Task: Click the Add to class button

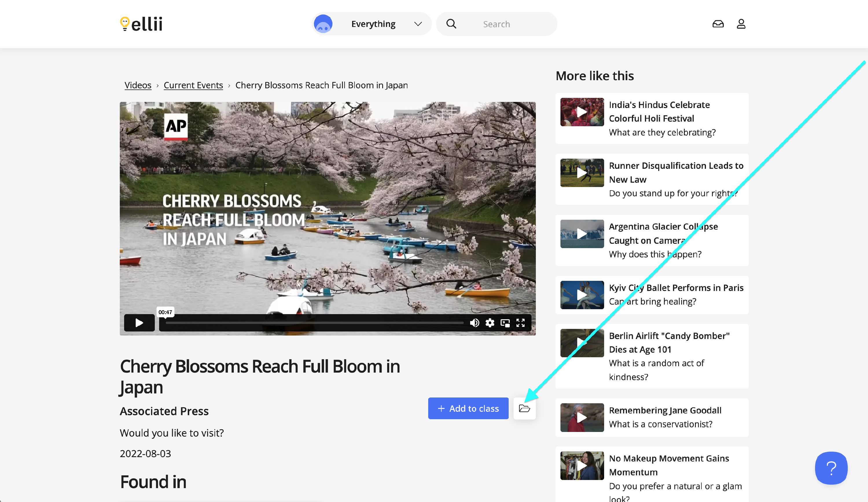Action: click(x=468, y=408)
